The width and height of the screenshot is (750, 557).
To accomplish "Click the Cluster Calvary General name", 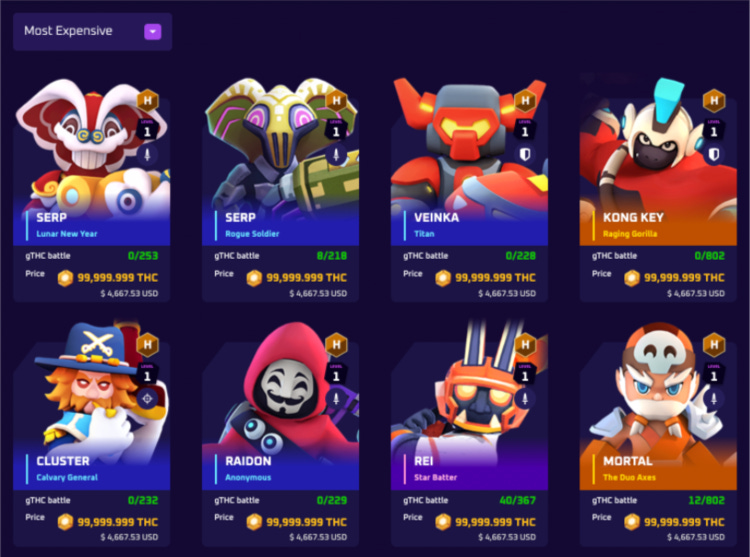I will point(67,468).
